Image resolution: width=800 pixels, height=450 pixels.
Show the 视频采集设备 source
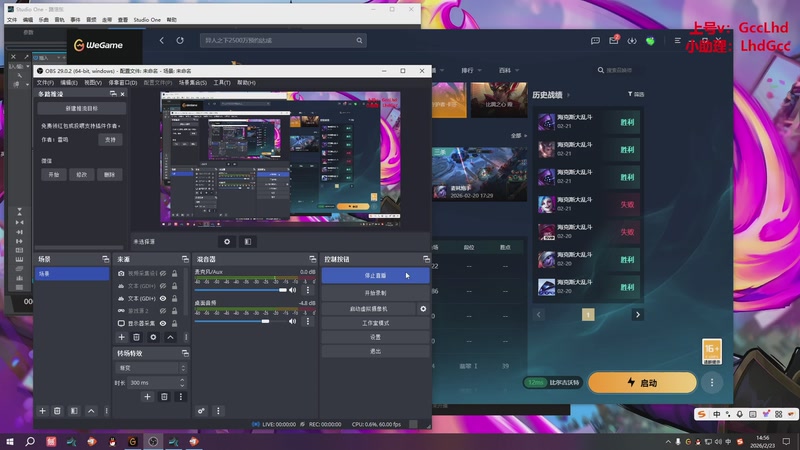tap(163, 273)
